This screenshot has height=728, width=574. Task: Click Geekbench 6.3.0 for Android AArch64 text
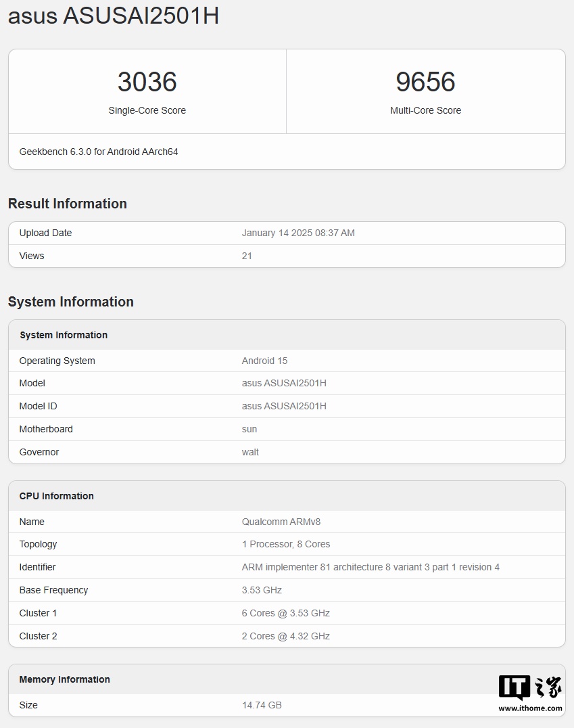pos(99,152)
